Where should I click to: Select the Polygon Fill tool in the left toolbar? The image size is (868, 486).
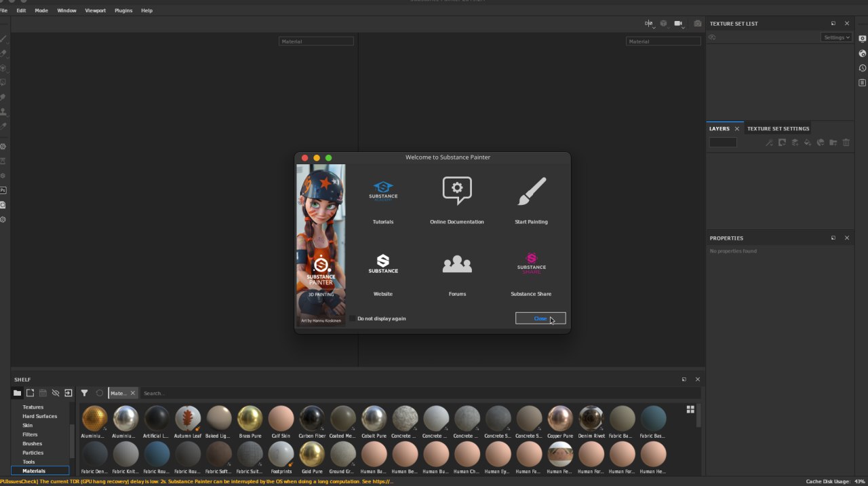pos(3,82)
